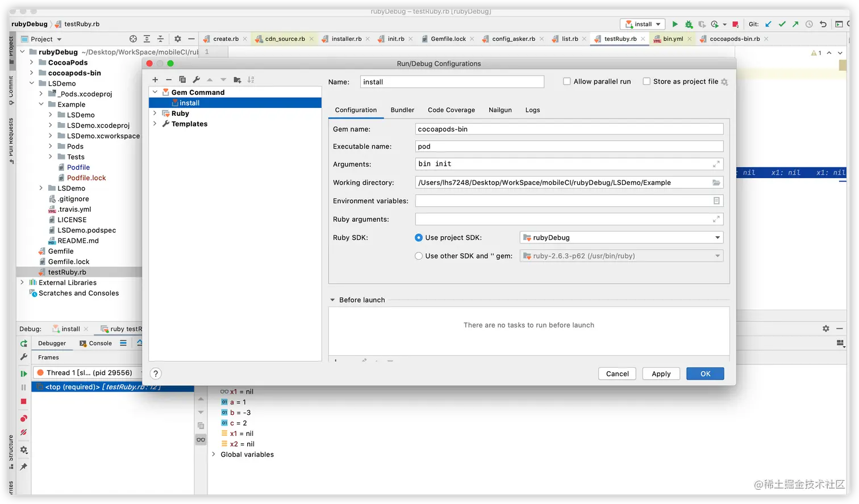
Task: Confirm the dialog with OK
Action: [x=705, y=374]
